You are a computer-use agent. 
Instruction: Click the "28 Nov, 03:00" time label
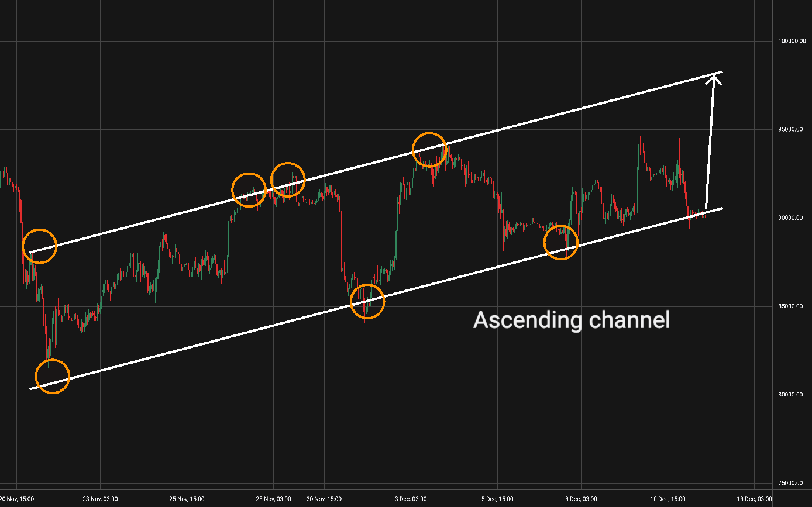tap(273, 499)
